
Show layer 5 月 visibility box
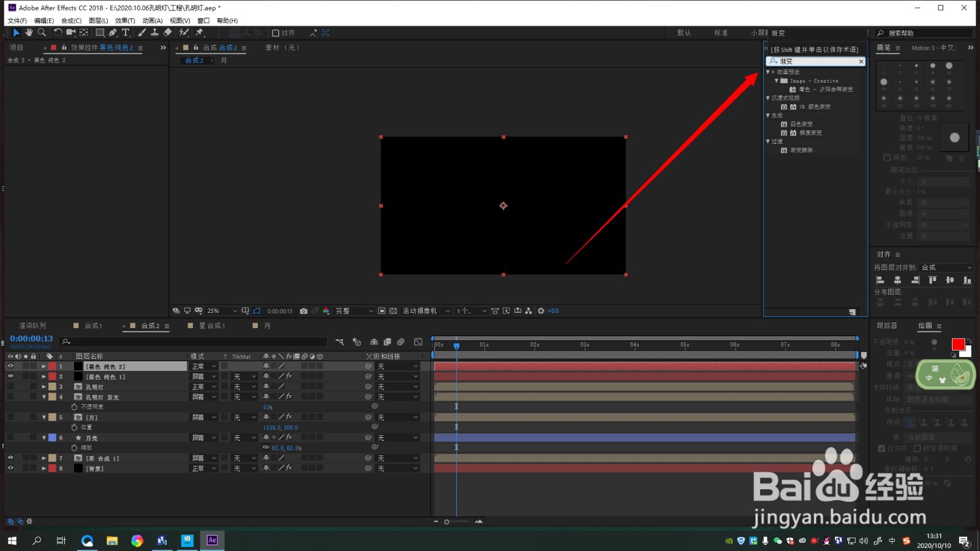(10, 417)
